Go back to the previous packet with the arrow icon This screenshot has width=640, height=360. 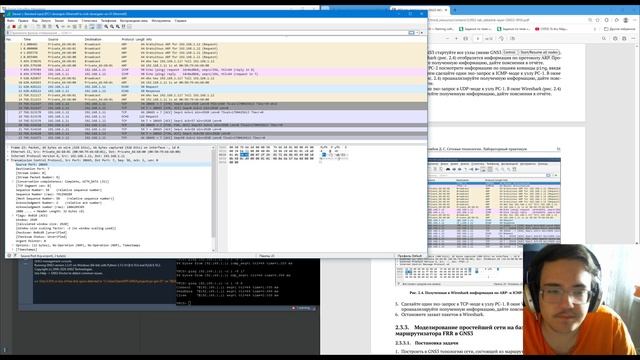click(63, 26)
